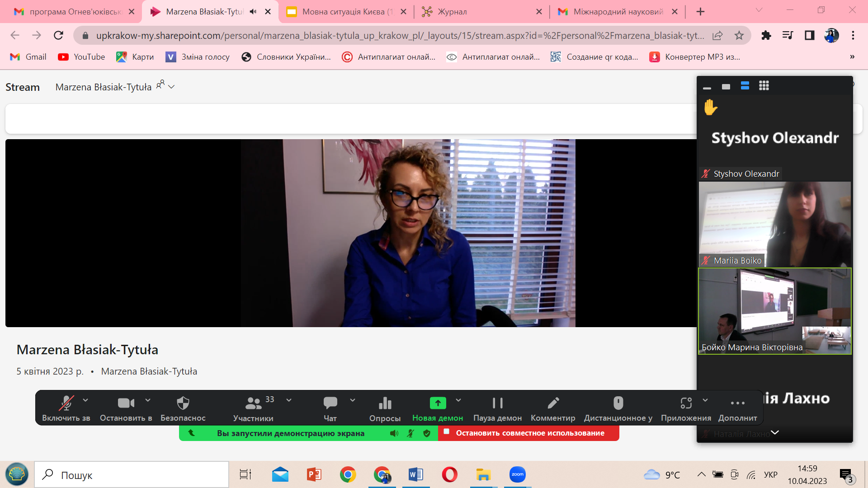Pause screen share with Пауза демон
868x488 pixels.
[x=497, y=403]
